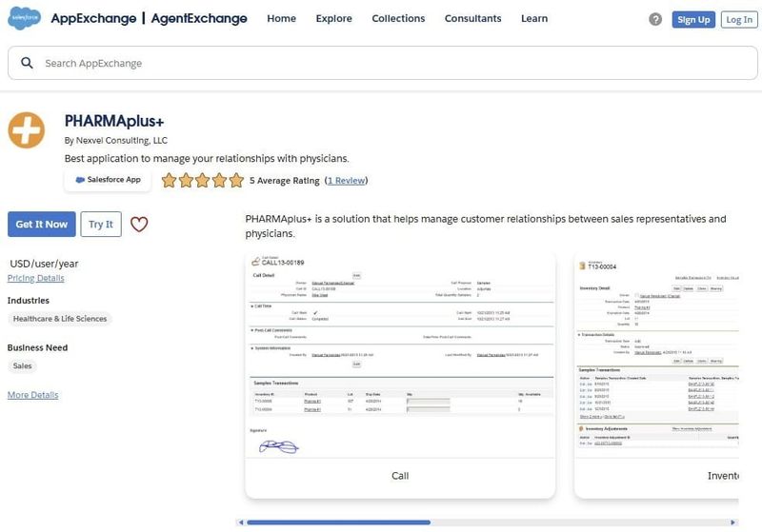
Task: Open the Call screenshot thumbnail
Action: point(400,375)
